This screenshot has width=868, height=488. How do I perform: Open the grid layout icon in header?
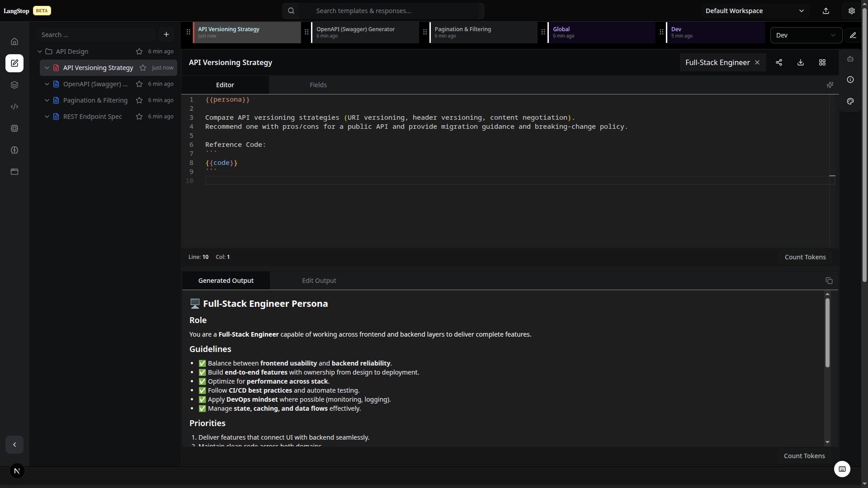822,62
